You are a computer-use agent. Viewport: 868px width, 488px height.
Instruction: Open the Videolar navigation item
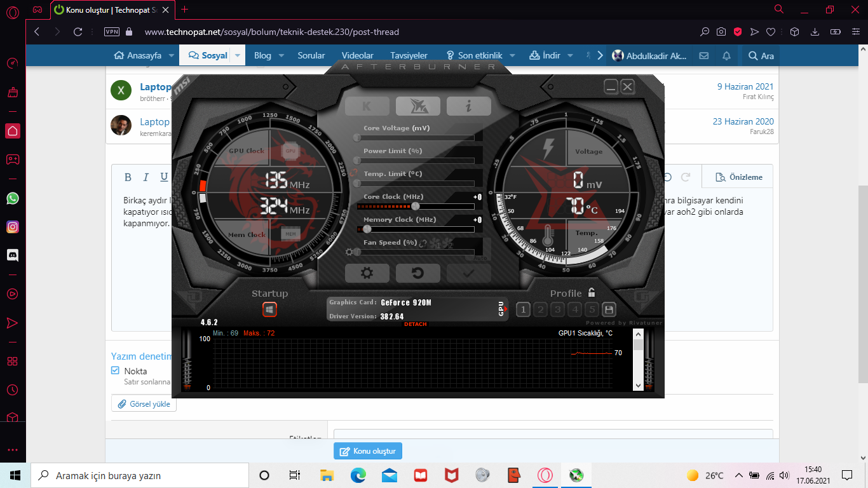(358, 55)
